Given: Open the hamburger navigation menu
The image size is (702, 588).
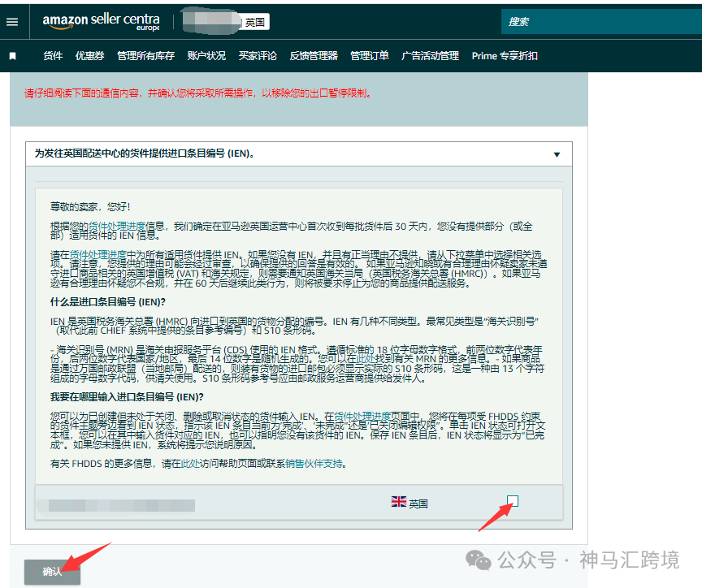Looking at the screenshot, I should [12, 21].
